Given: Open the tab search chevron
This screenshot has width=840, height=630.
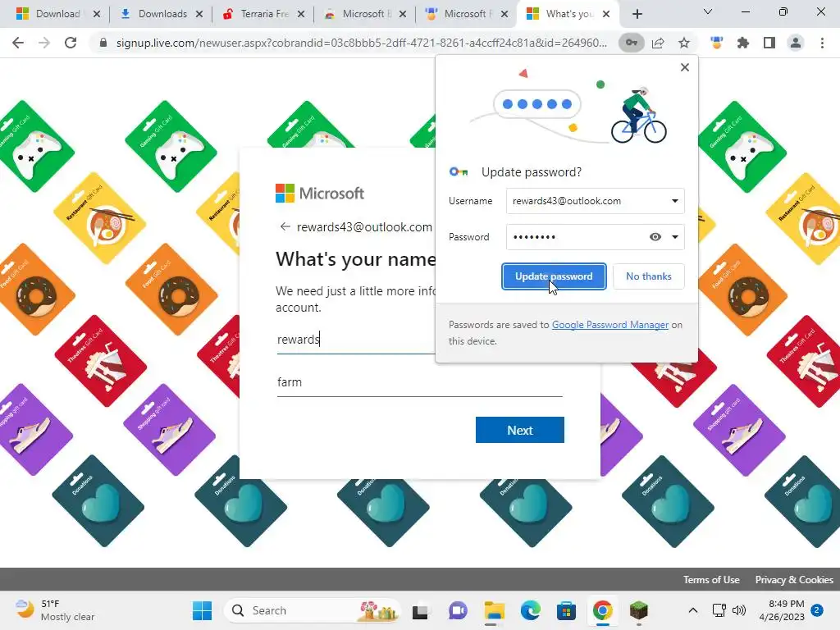Looking at the screenshot, I should [708, 11].
